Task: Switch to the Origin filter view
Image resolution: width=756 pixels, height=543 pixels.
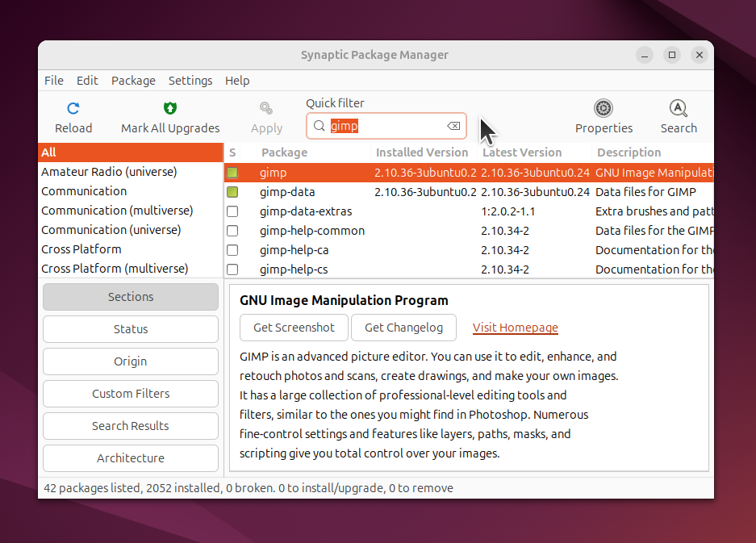Action: (131, 361)
